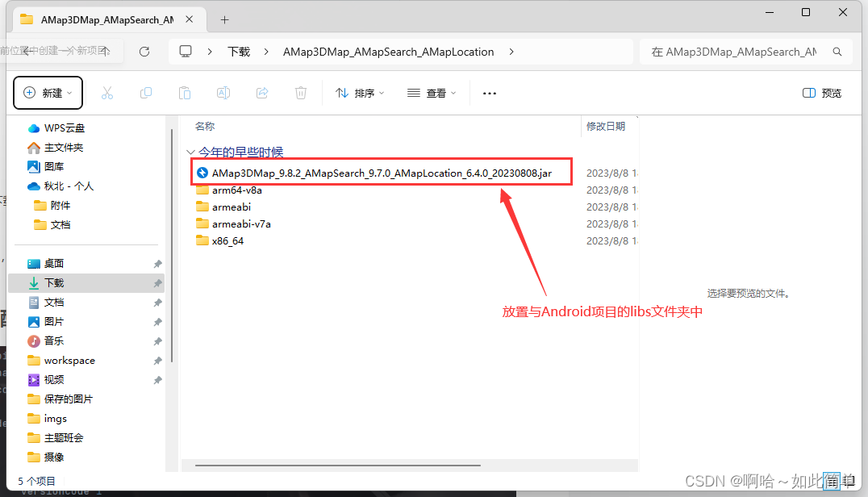Collapse the 今年的早些时候 group

pos(190,152)
